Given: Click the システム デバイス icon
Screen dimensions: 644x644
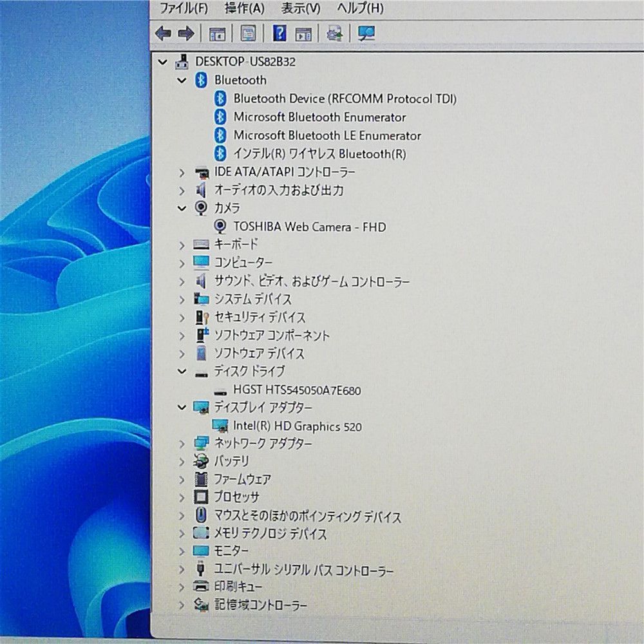Looking at the screenshot, I should tap(201, 299).
